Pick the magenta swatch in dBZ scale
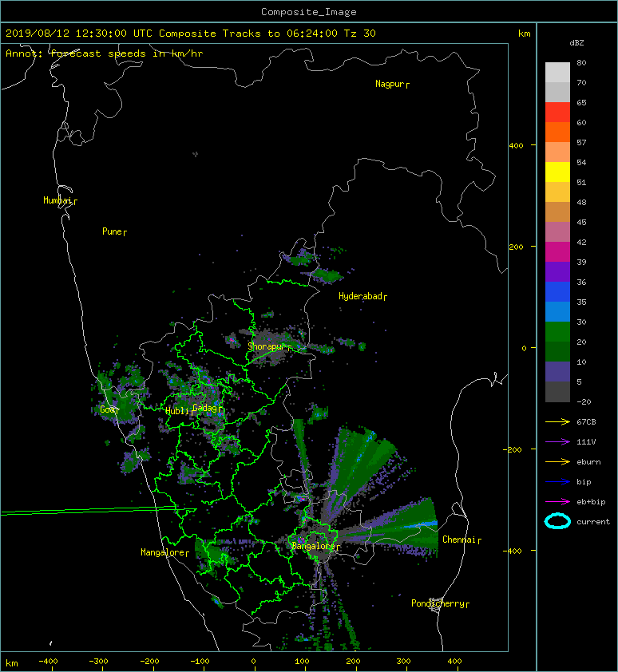The height and width of the screenshot is (672, 618). [x=557, y=252]
